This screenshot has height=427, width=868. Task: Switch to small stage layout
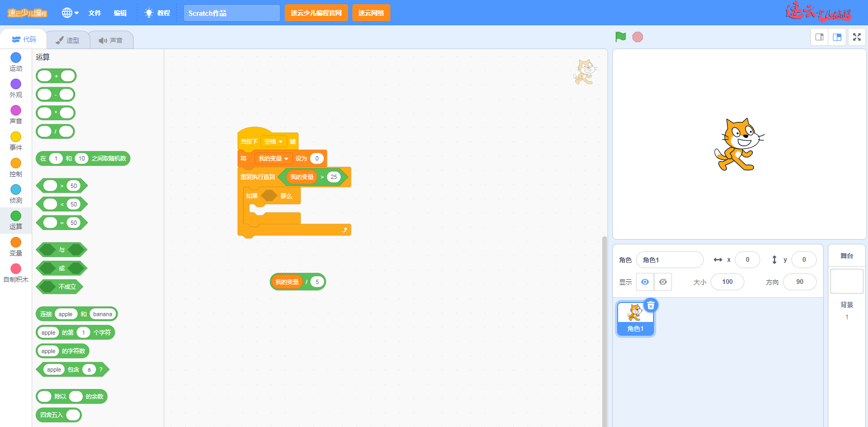[819, 37]
